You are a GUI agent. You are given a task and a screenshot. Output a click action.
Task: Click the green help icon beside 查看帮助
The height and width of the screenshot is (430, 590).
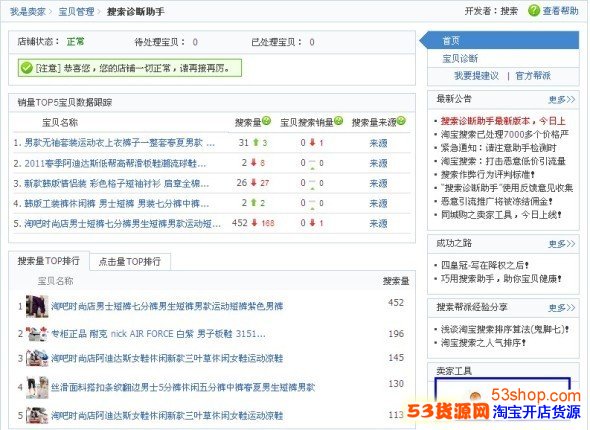pos(533,11)
